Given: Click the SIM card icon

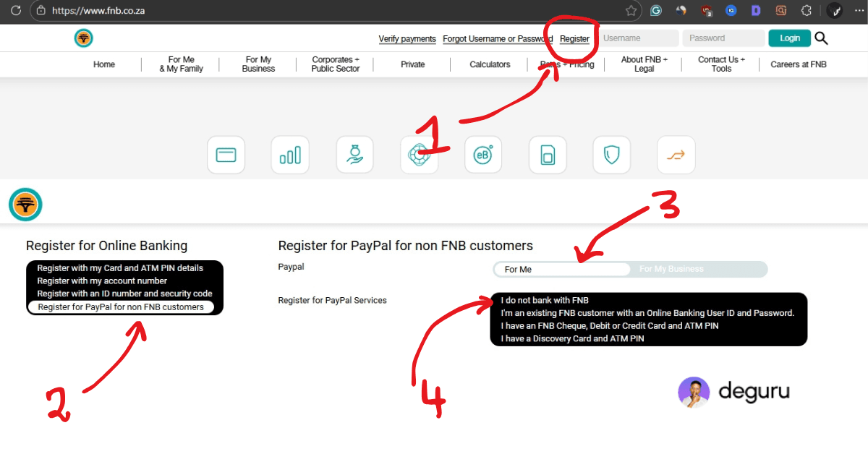Looking at the screenshot, I should [x=548, y=154].
